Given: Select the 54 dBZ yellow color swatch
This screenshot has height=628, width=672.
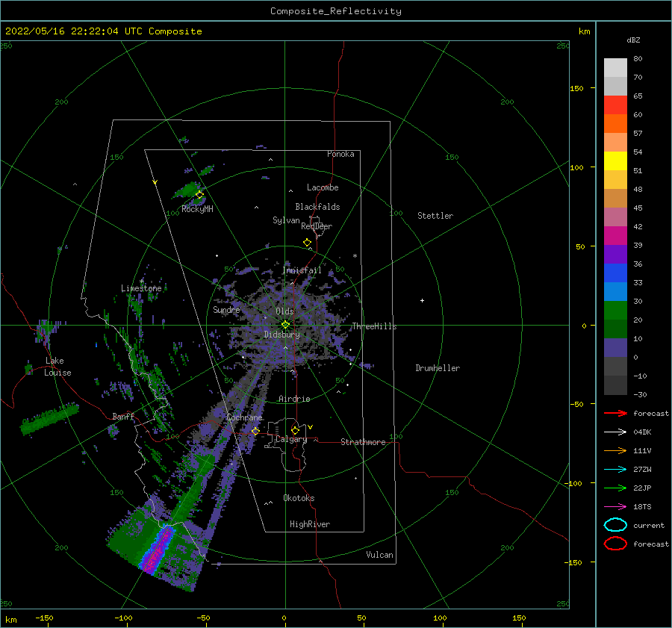Looking at the screenshot, I should click(x=615, y=161).
